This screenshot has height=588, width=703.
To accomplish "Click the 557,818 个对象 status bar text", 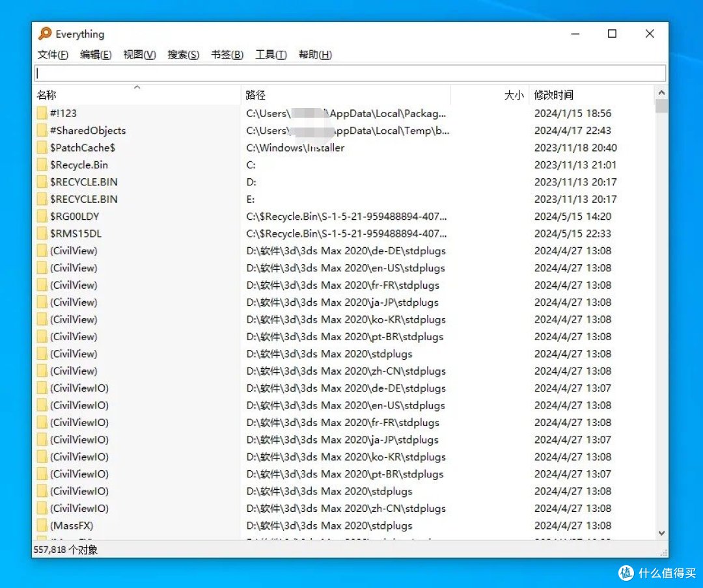I will pos(66,550).
